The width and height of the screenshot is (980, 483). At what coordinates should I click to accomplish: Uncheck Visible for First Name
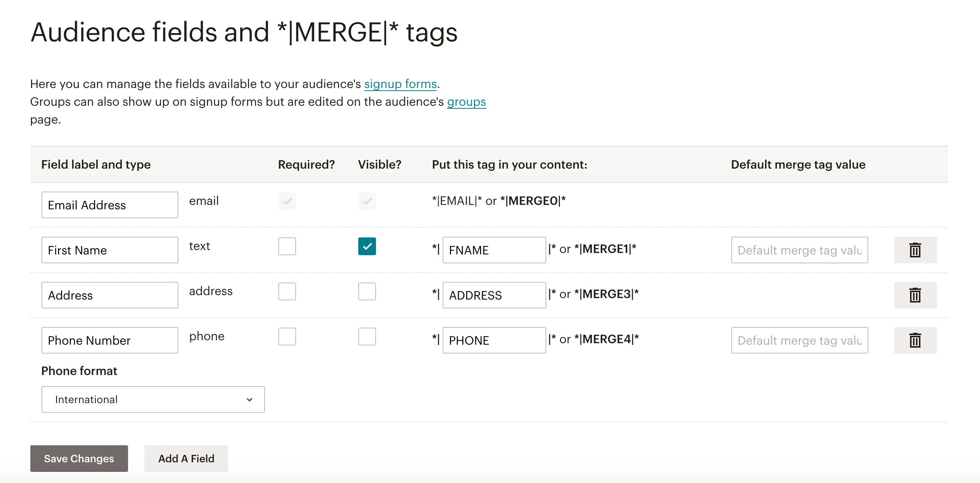(367, 246)
